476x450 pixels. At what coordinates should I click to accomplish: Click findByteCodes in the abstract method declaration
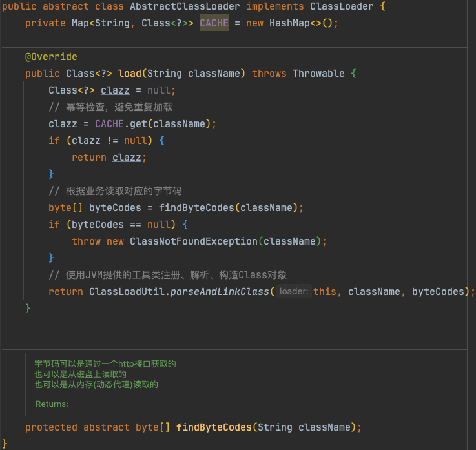pyautogui.click(x=214, y=427)
